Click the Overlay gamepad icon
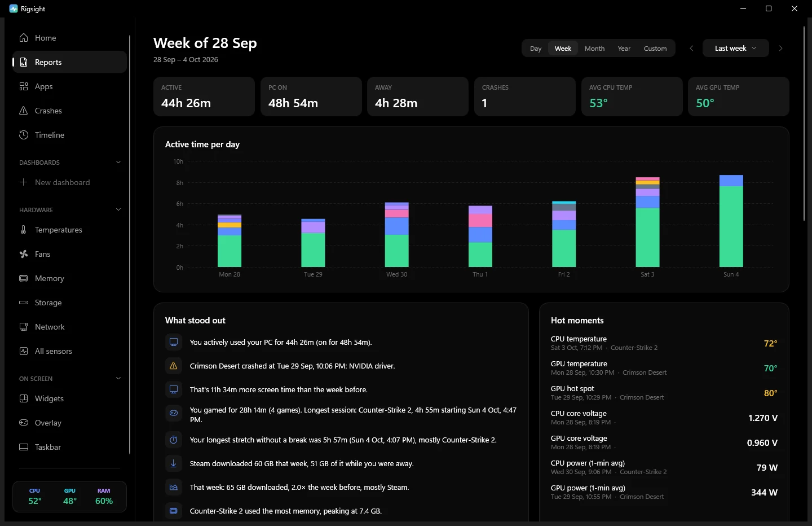Image resolution: width=812 pixels, height=526 pixels. point(24,423)
